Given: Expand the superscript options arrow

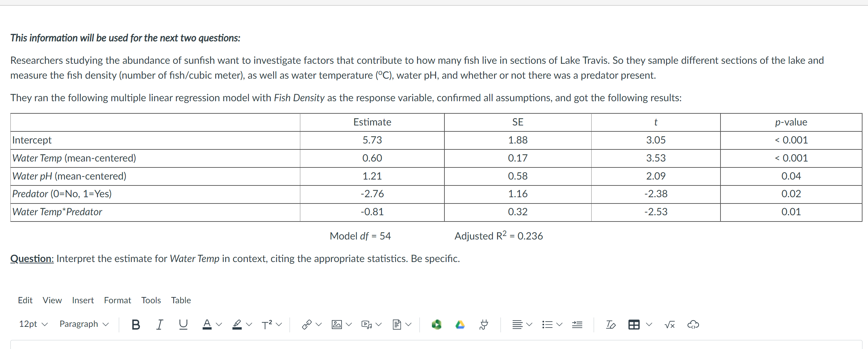Looking at the screenshot, I should 279,325.
